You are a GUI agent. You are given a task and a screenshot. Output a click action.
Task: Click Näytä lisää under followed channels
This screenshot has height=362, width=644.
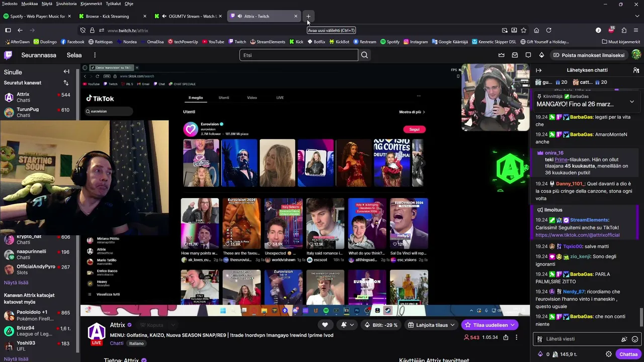coord(16,283)
